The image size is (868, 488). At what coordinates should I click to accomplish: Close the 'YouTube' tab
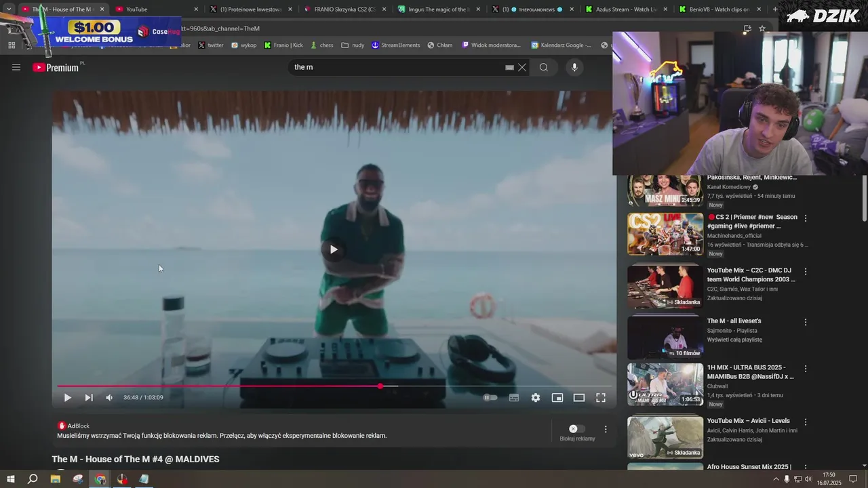coord(197,9)
